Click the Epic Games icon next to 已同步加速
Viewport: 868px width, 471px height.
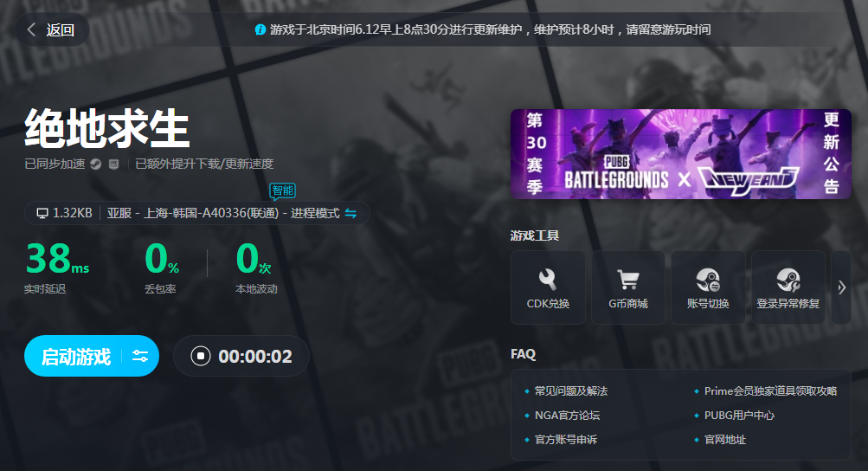[x=113, y=164]
